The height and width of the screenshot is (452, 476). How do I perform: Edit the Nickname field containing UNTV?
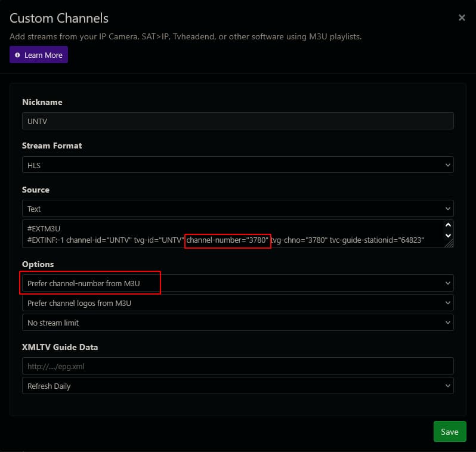pyautogui.click(x=237, y=121)
